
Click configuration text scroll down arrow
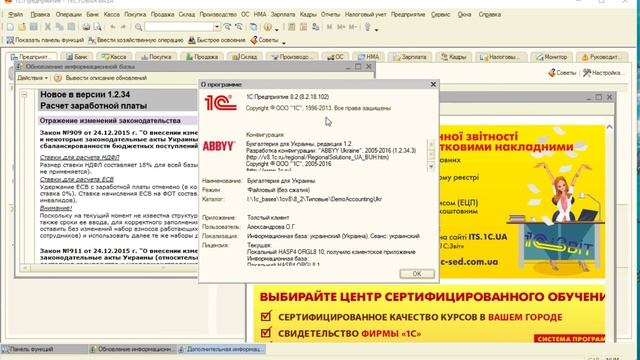[431, 167]
